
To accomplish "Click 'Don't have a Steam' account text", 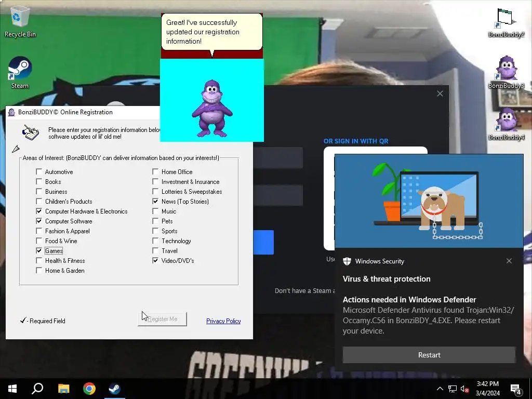I will 304,291.
